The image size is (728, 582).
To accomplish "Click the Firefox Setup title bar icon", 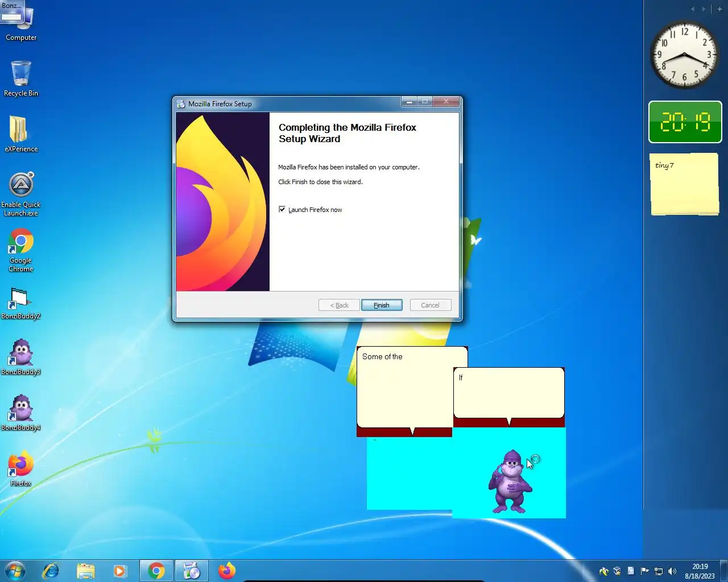I will click(181, 104).
